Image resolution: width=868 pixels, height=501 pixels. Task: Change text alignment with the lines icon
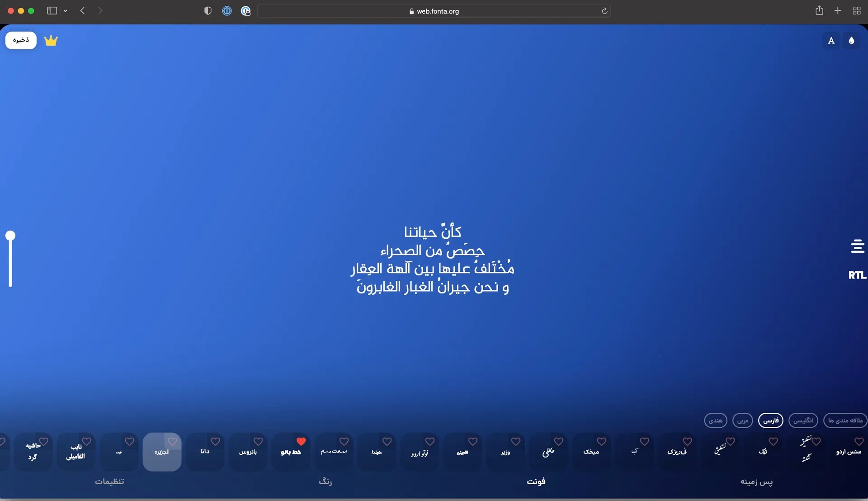coord(857,246)
